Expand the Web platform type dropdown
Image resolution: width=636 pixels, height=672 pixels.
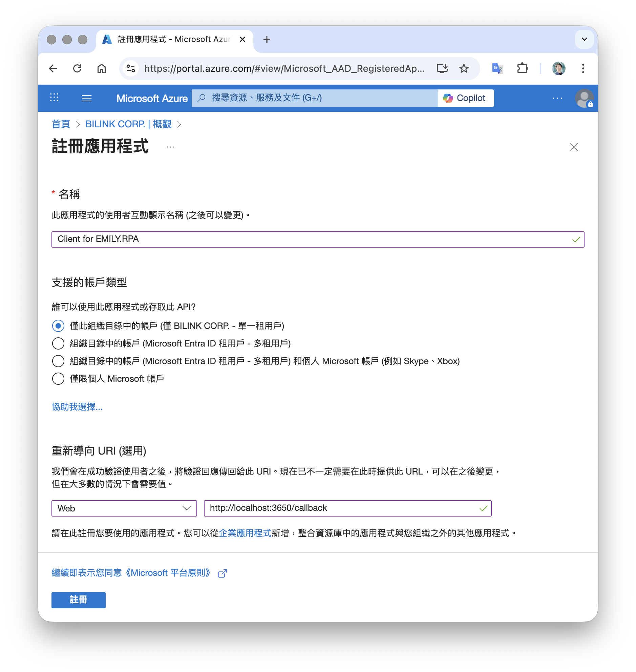tap(124, 508)
